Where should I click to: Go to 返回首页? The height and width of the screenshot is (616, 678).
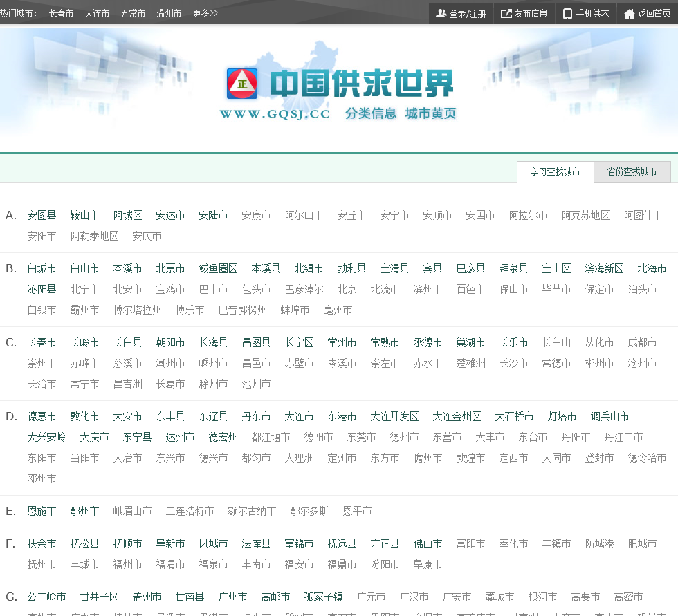tap(654, 13)
